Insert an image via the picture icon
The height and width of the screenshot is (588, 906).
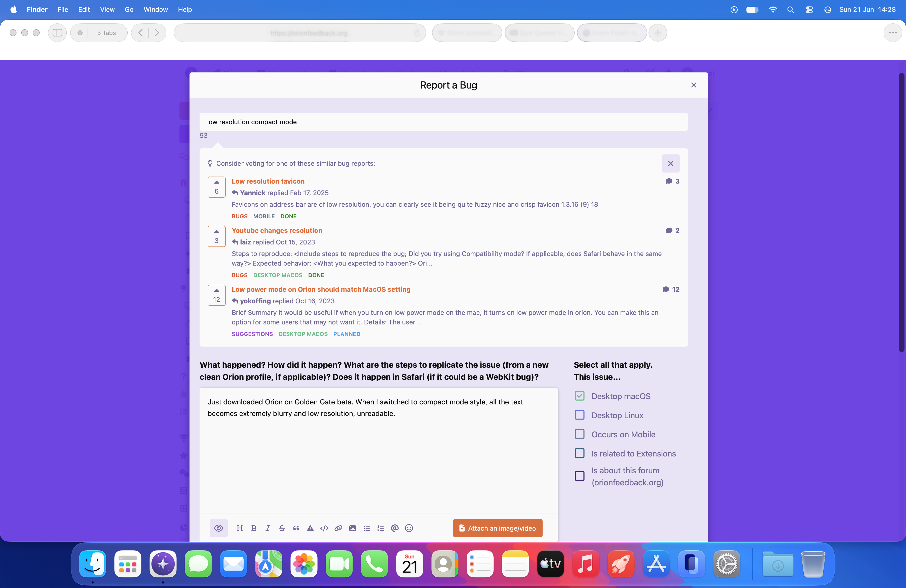pos(353,528)
